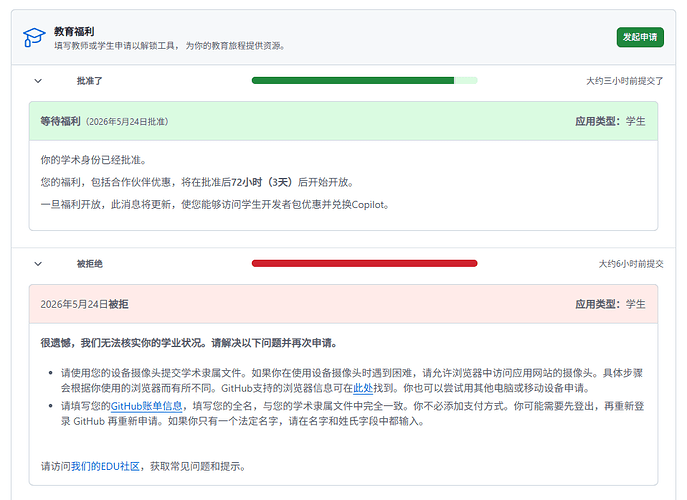Click the 教育福利 heading
Screen dimensions: 687x500
74,32
